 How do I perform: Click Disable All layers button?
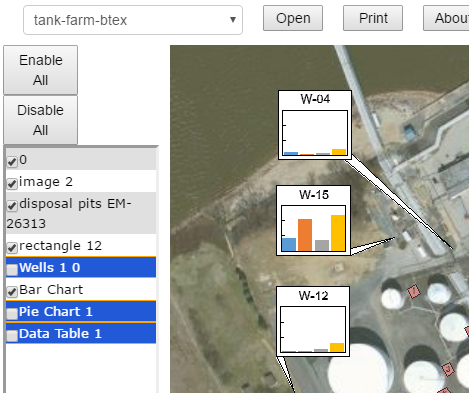click(x=40, y=120)
